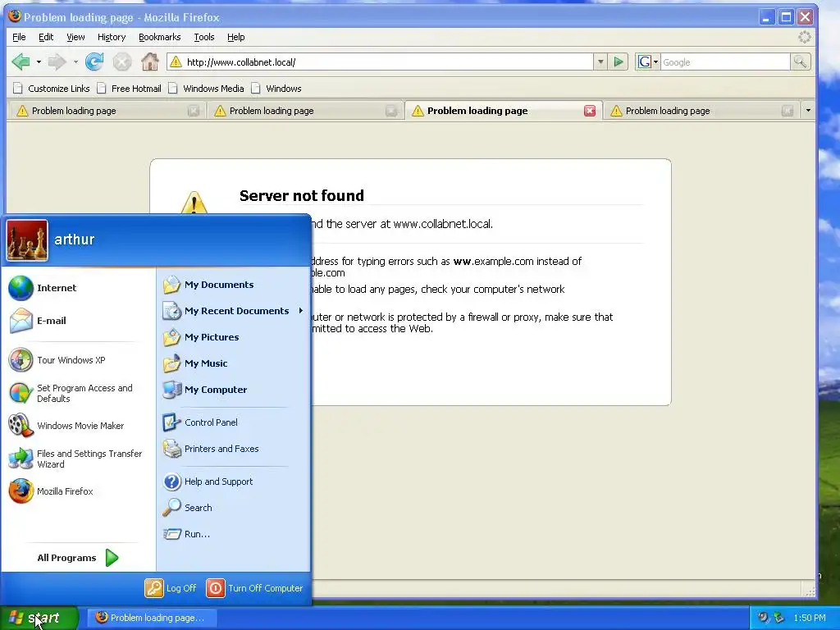Open the Windows bookmark
This screenshot has width=840, height=630.
(x=276, y=89)
